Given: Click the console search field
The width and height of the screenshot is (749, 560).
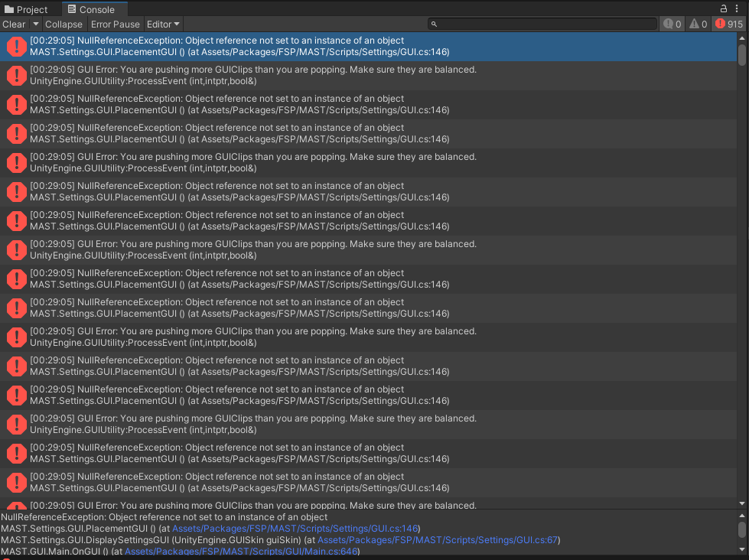Looking at the screenshot, I should tap(542, 24).
